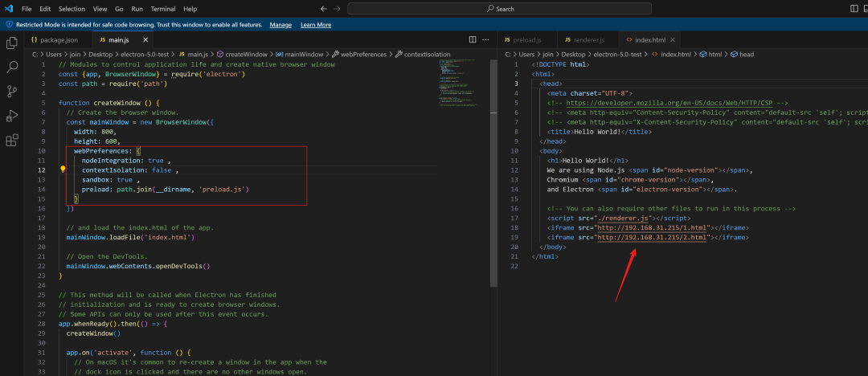868x376 pixels.
Task: Click the <h1>Hello World!</h1> line
Action: tap(588, 161)
